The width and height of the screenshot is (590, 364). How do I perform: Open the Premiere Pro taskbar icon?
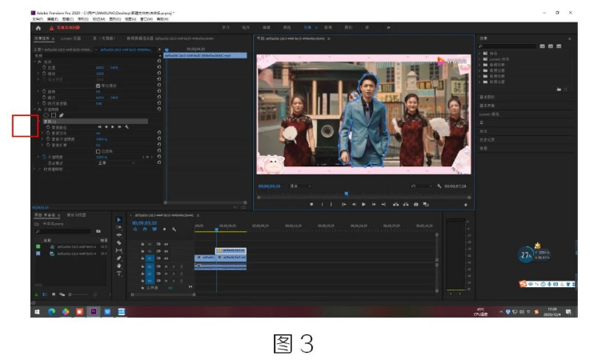tap(94, 312)
